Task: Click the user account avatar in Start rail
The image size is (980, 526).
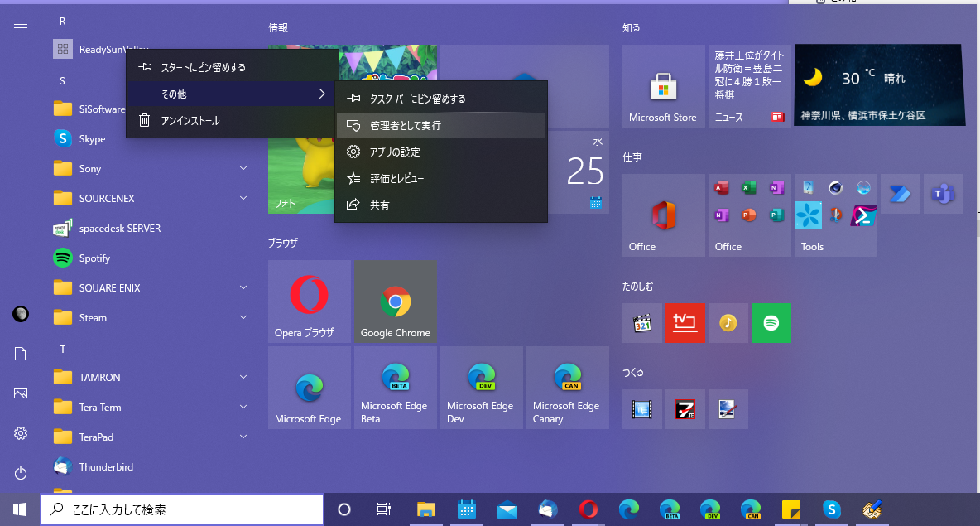Action: click(x=21, y=314)
